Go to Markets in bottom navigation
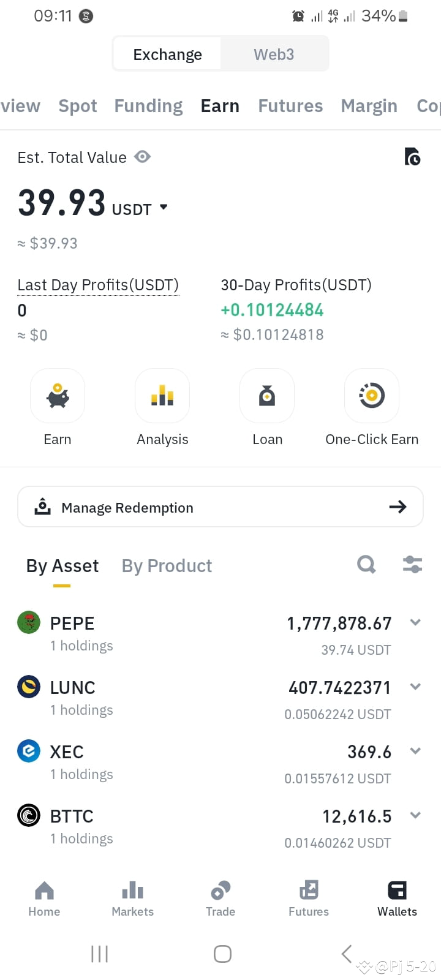441x980 pixels. (132, 899)
